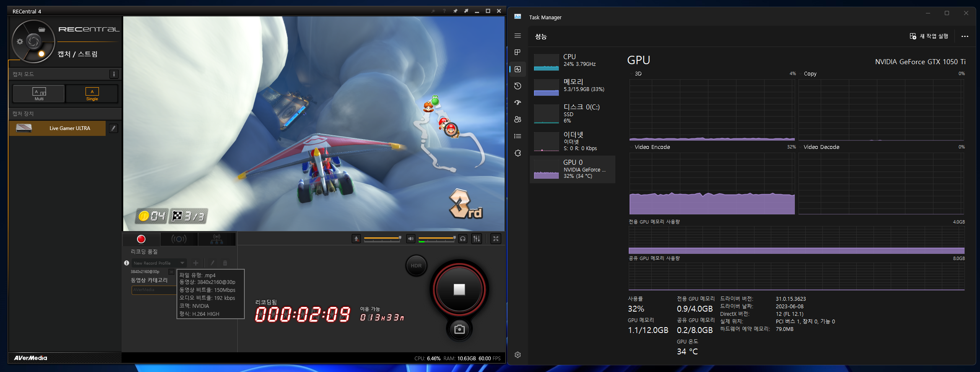Mute the microphone in RECentral
The height and width of the screenshot is (372, 980).
[356, 239]
